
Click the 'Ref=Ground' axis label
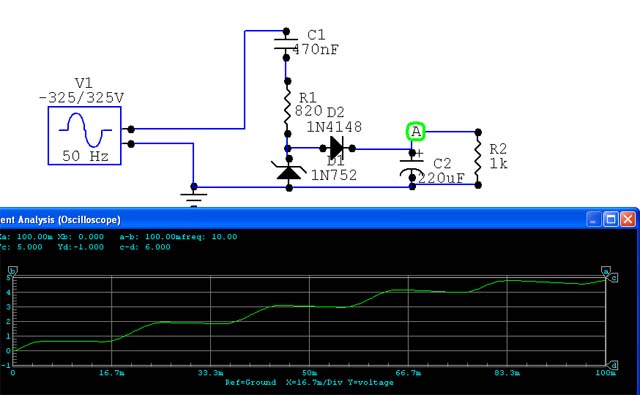(x=251, y=382)
